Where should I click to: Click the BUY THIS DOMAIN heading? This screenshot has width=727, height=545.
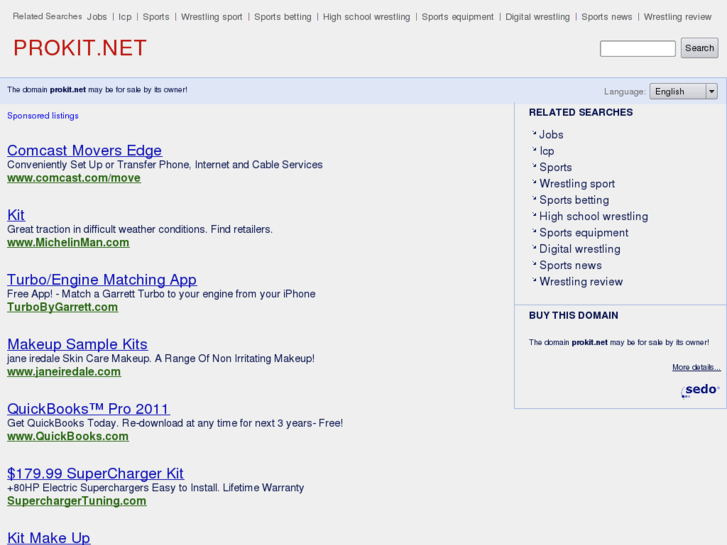coord(574,315)
